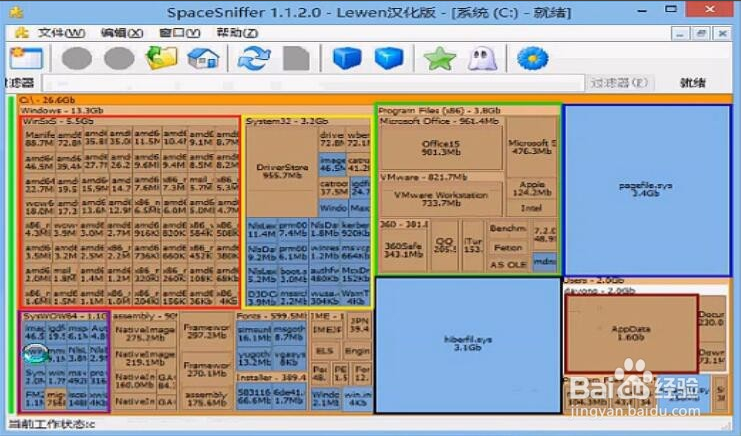Select the Apple 124.2Mb block

[x=532, y=188]
